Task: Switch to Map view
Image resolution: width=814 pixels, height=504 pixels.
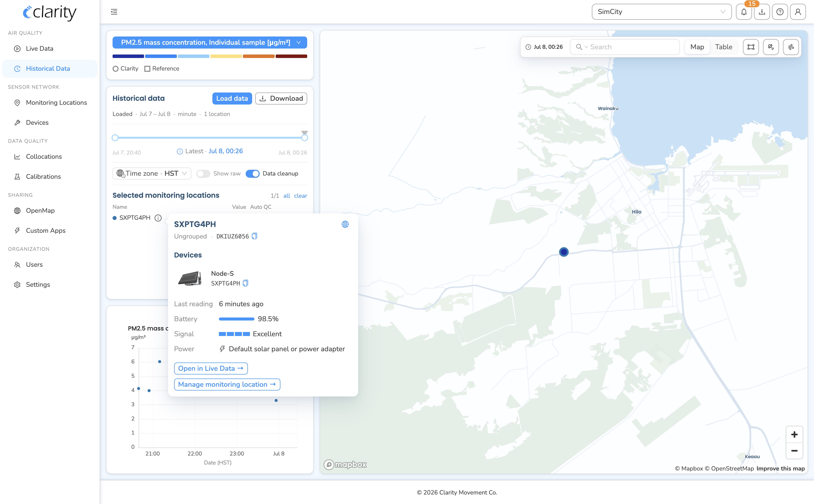Action: (x=697, y=47)
